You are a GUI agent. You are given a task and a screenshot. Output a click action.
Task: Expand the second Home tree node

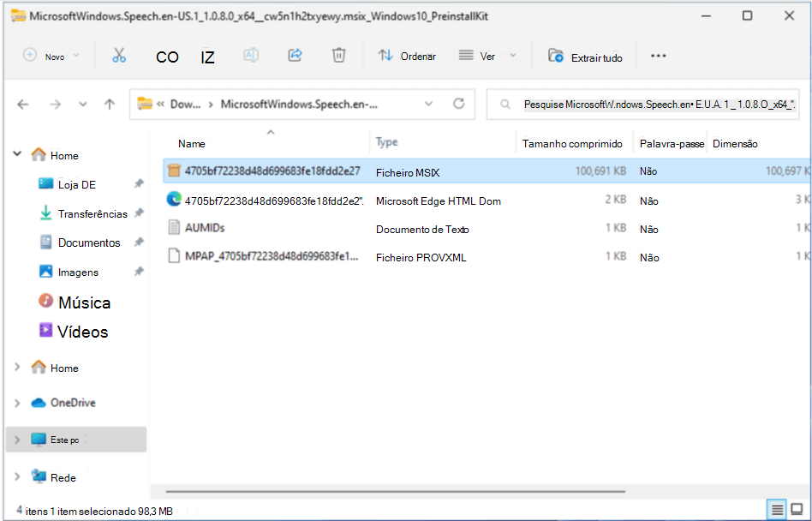tap(17, 368)
